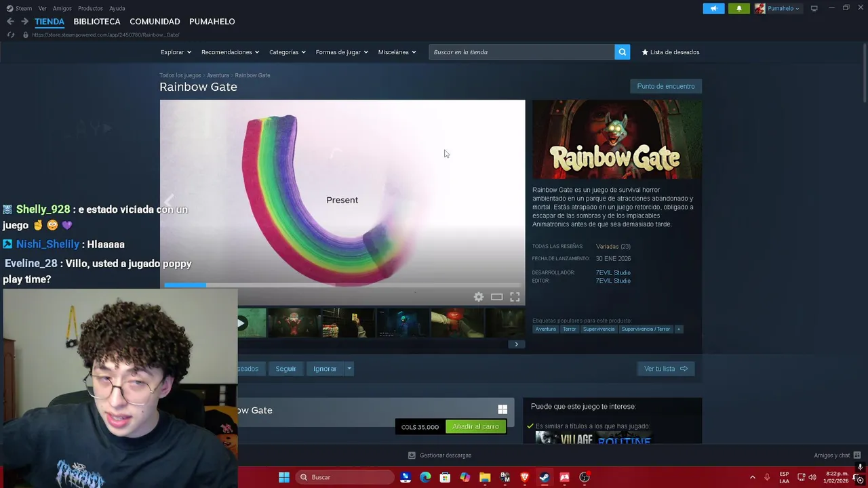Viewport: 868px width, 488px height.
Task: Advance the thumbnail strip with right arrow
Action: coord(516,344)
